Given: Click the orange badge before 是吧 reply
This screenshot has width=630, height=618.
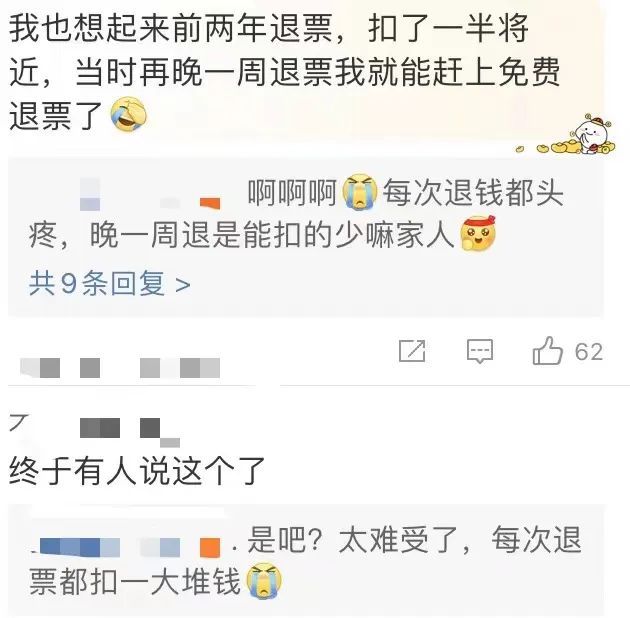Looking at the screenshot, I should (210, 548).
